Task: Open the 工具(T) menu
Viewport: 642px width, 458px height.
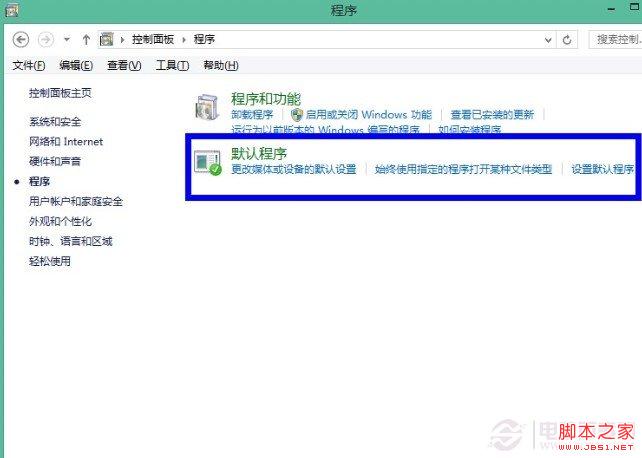Action: point(172,65)
